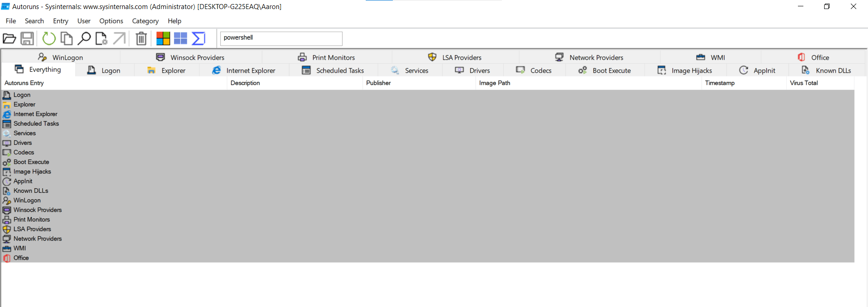
Task: Open the File menu
Action: pos(11,21)
